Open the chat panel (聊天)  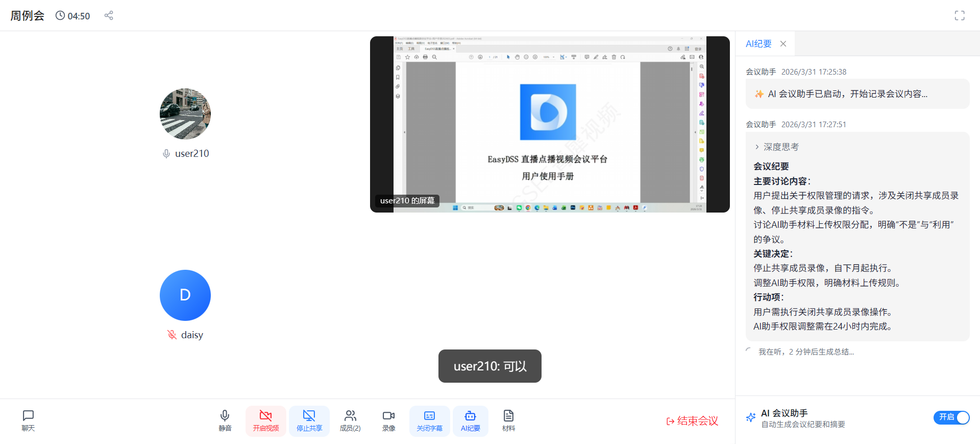(28, 421)
